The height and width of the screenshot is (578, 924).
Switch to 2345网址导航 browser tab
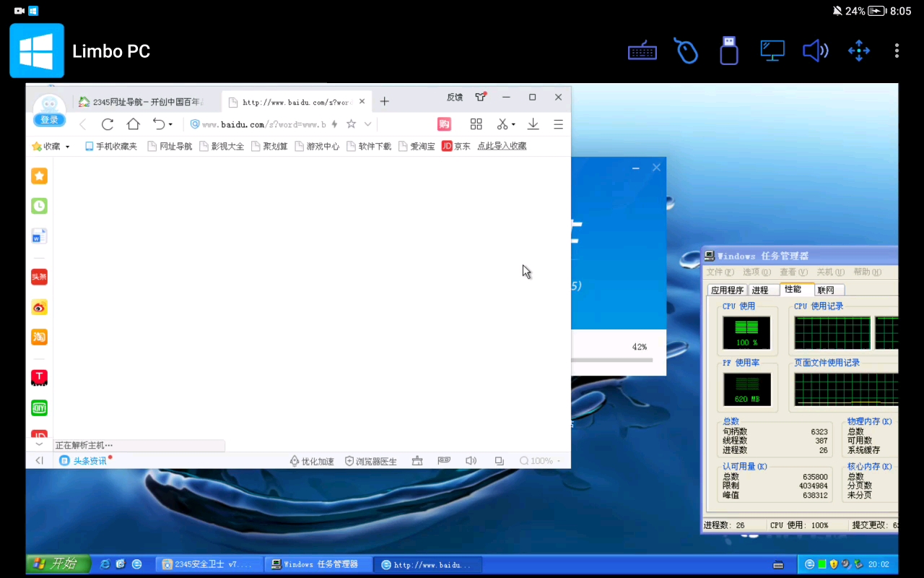pos(142,102)
